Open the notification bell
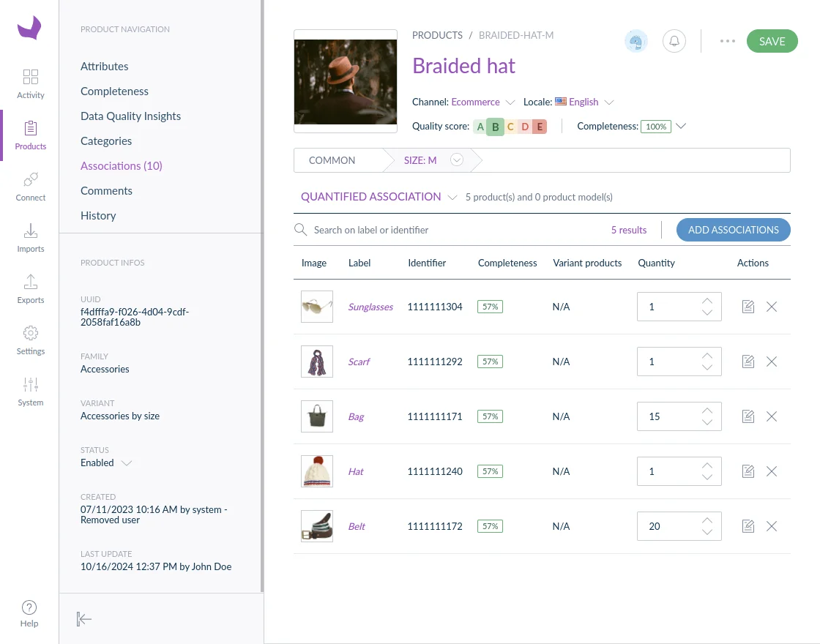Screen dimensions: 820x644 (674, 41)
